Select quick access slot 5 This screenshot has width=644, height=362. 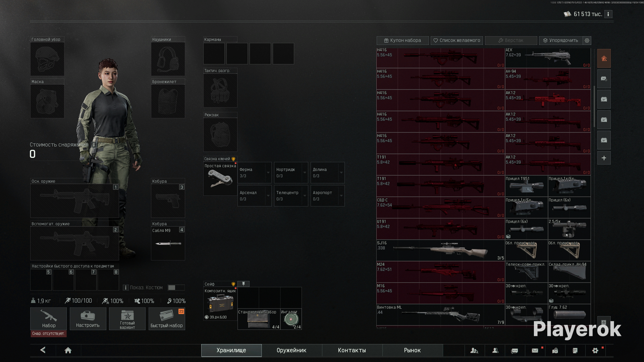[41, 280]
